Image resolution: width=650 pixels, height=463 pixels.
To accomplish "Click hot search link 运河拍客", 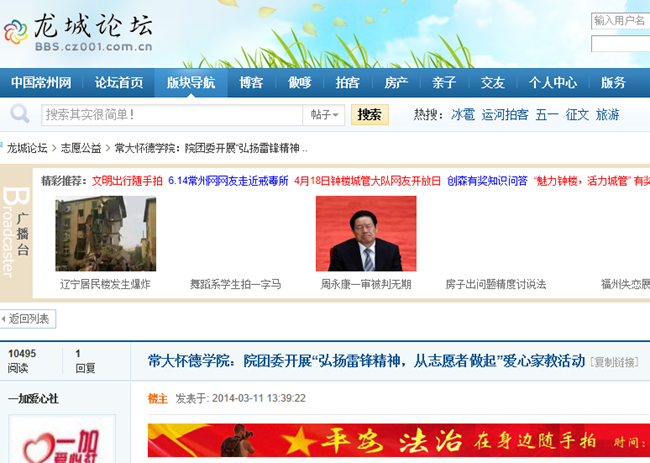I will (x=505, y=114).
